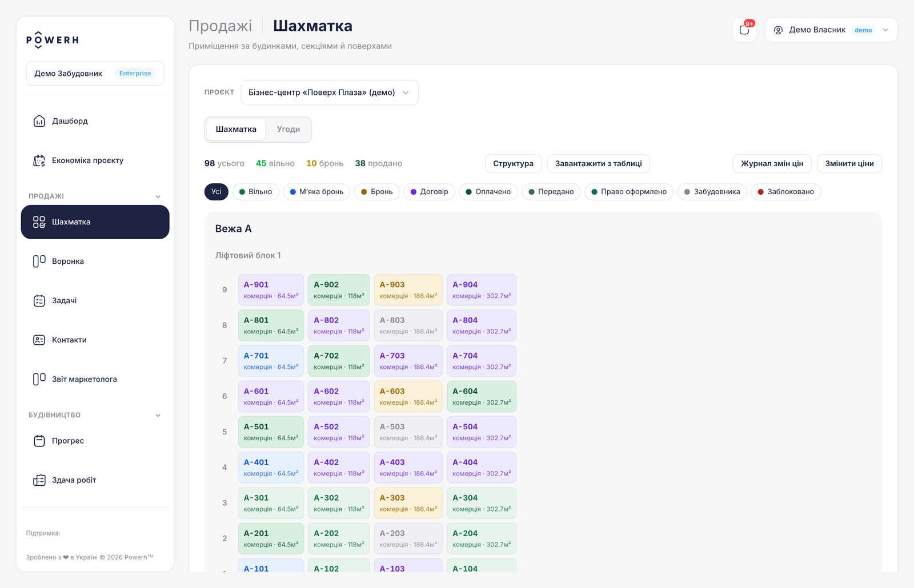Open Економіка проєкту in sidebar

(95, 160)
